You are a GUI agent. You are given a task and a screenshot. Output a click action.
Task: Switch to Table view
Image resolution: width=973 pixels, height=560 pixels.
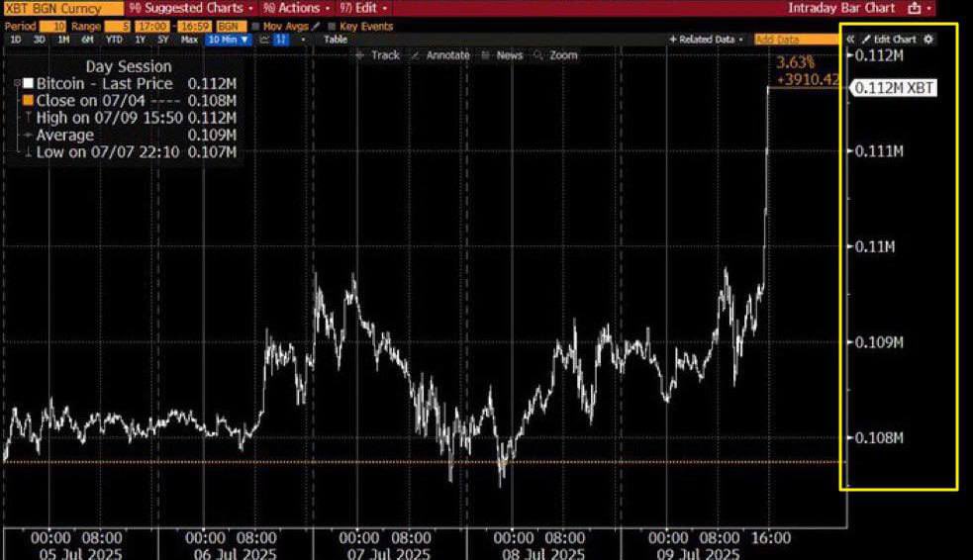[336, 39]
